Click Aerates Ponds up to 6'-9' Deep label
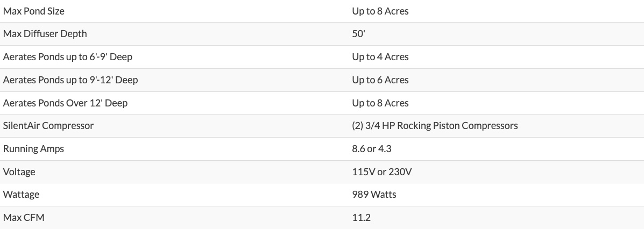 click(x=67, y=56)
